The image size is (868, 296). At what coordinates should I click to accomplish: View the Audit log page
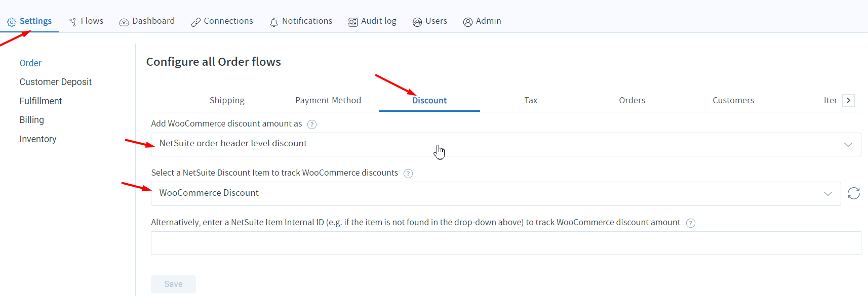pyautogui.click(x=373, y=21)
